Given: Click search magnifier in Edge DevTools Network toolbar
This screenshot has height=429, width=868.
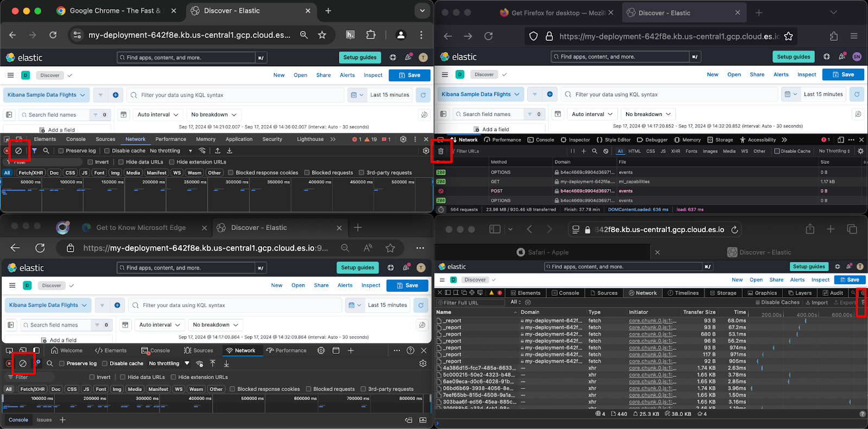Looking at the screenshot, I should tap(50, 363).
